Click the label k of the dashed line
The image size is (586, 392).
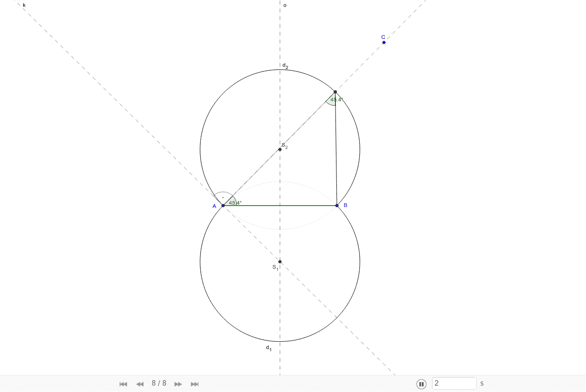coord(24,5)
